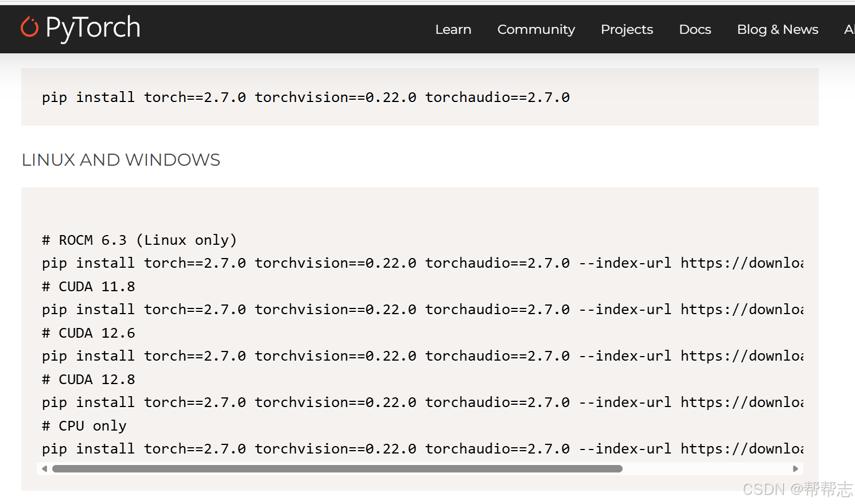Click the '# CUDA 11.8' comment line

click(88, 287)
